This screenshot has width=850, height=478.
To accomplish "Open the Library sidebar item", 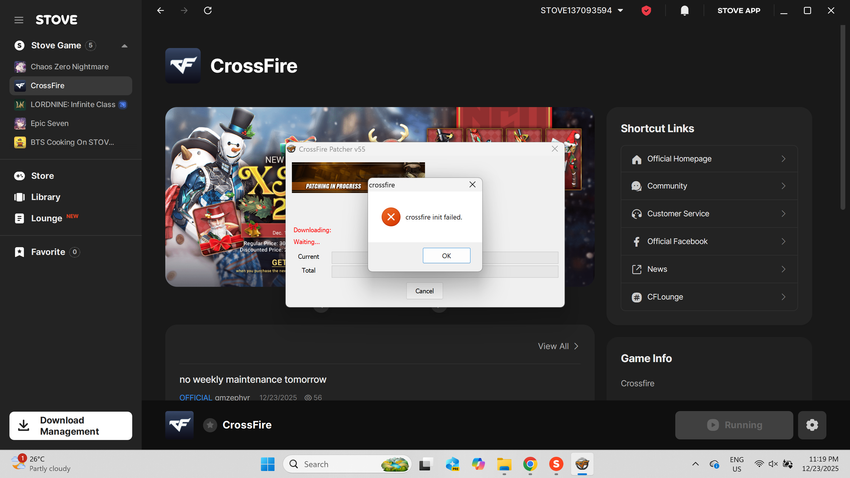I will point(45,197).
